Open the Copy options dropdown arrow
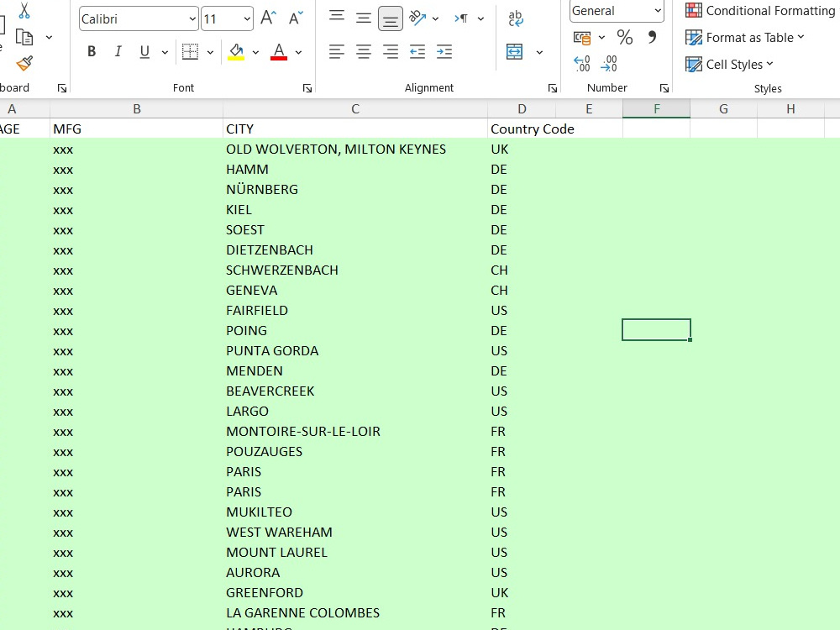The height and width of the screenshot is (630, 840). (x=50, y=38)
